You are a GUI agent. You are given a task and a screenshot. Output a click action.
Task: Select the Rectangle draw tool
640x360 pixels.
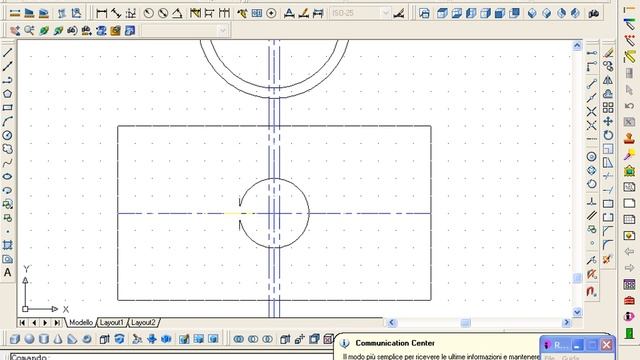[7, 108]
